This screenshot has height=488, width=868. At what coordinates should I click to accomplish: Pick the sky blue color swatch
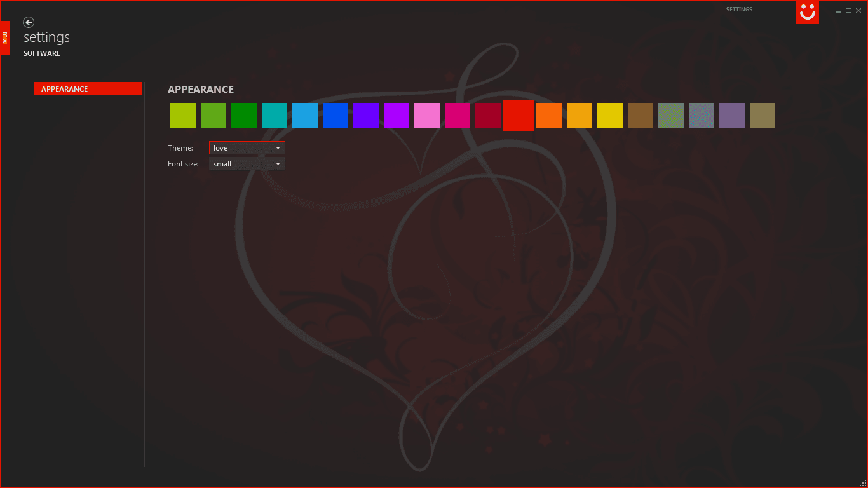(305, 115)
